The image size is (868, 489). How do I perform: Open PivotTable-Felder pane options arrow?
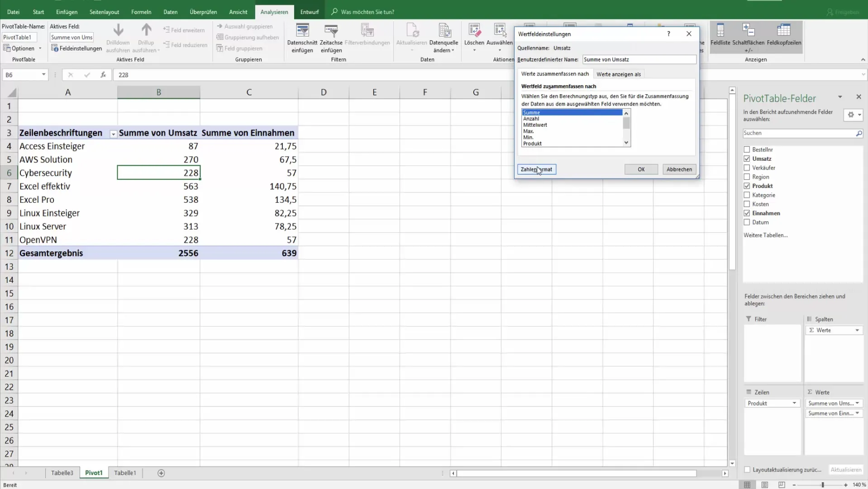coord(840,97)
